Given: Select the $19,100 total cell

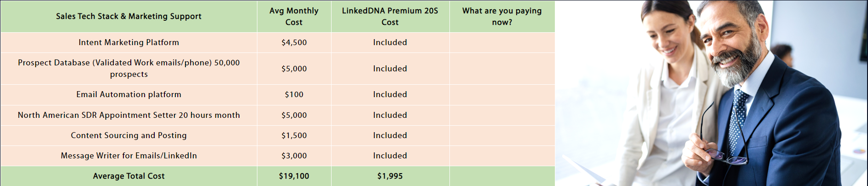Looking at the screenshot, I should pos(294,176).
